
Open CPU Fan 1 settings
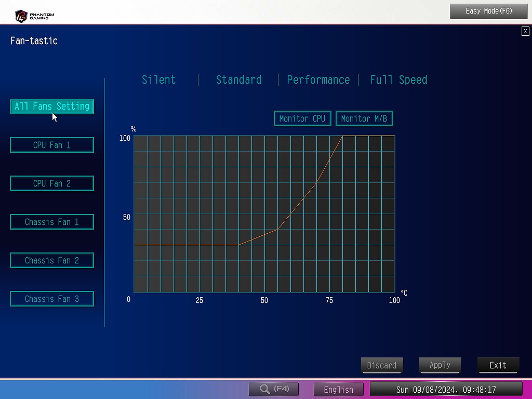point(52,145)
